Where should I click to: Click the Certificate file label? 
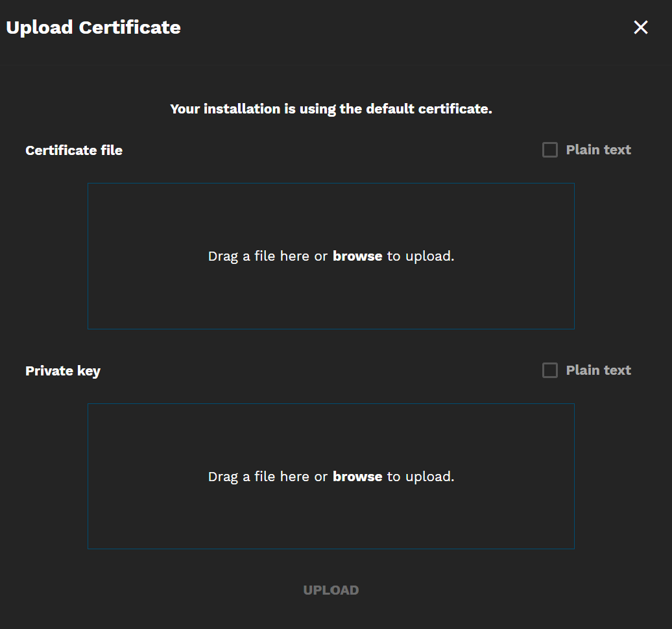pos(73,150)
